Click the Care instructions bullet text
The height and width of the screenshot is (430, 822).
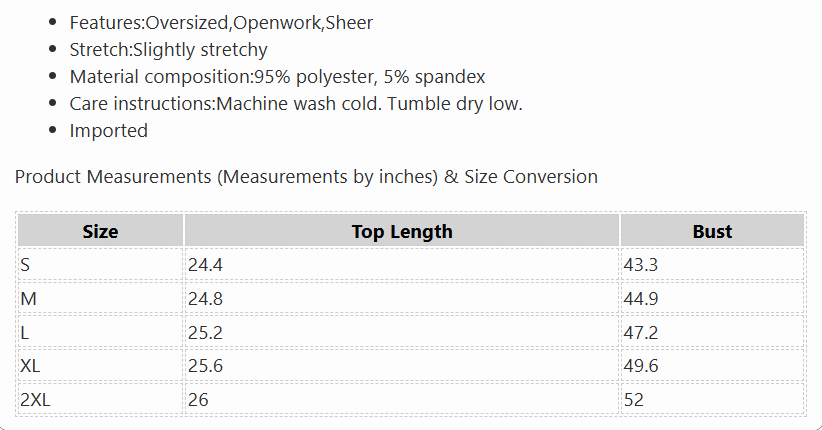click(296, 103)
